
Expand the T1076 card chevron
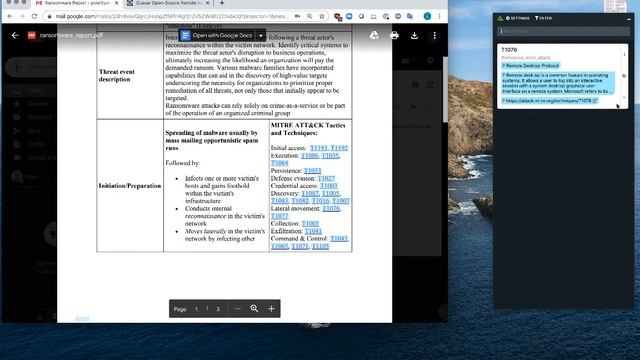coord(624,98)
